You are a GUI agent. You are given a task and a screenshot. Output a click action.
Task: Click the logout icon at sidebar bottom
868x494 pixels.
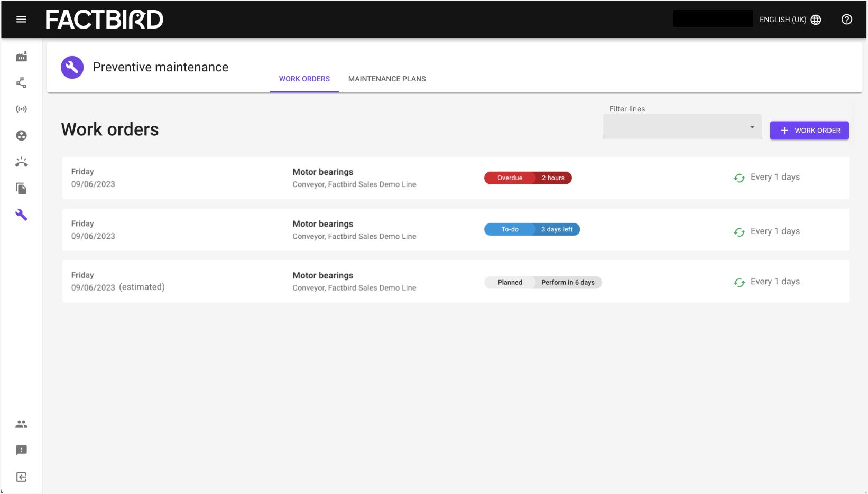point(21,477)
